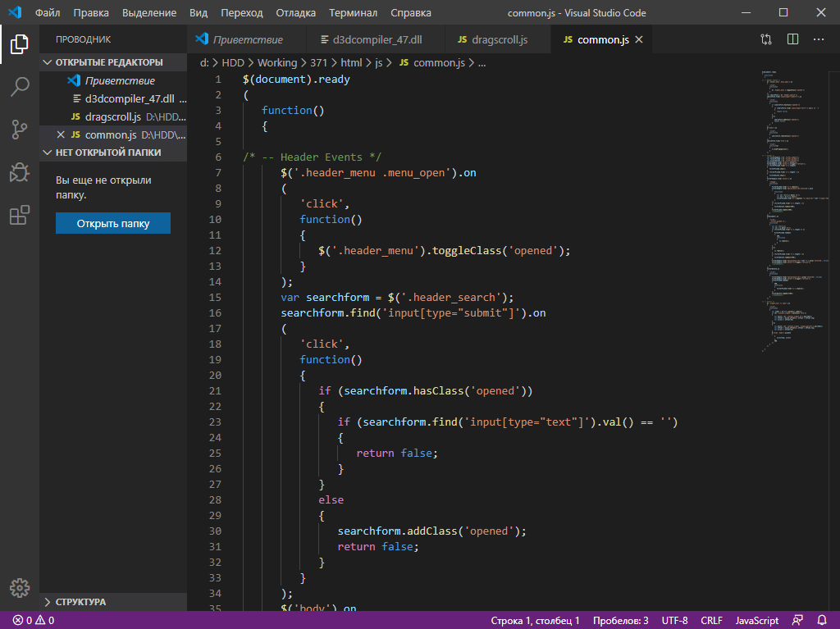This screenshot has width=840, height=629.
Task: Click the Открыть папку button
Action: coord(113,223)
